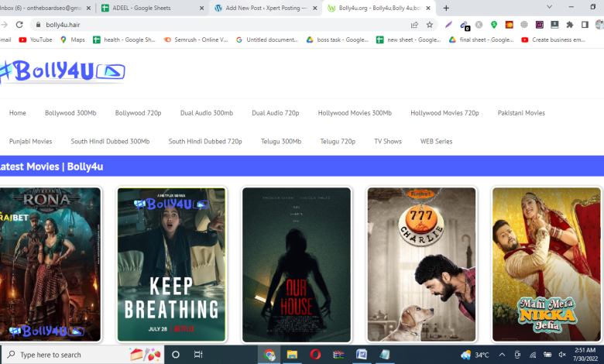
Task: Open the Bollywood 720p category
Action: (x=139, y=113)
